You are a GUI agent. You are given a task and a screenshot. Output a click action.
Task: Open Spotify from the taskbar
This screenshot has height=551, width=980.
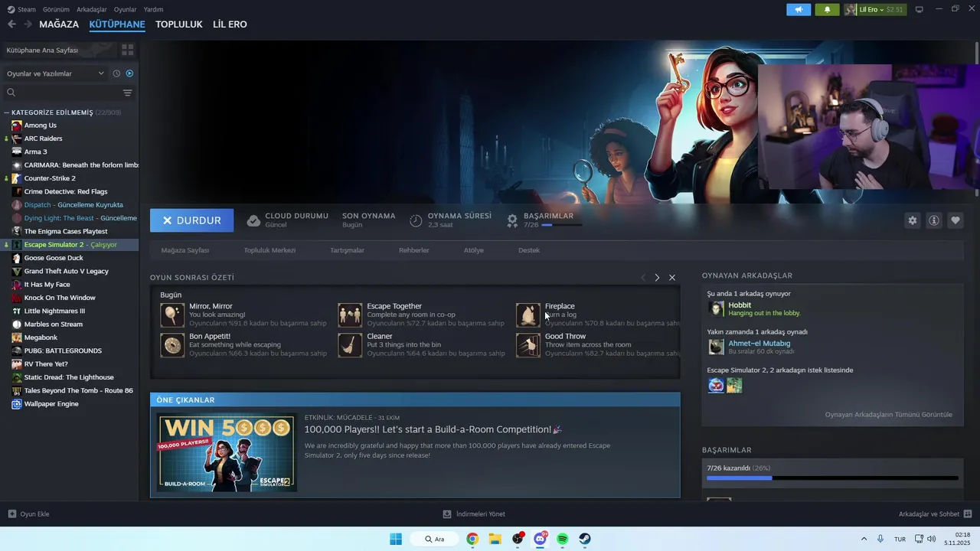[x=563, y=539]
